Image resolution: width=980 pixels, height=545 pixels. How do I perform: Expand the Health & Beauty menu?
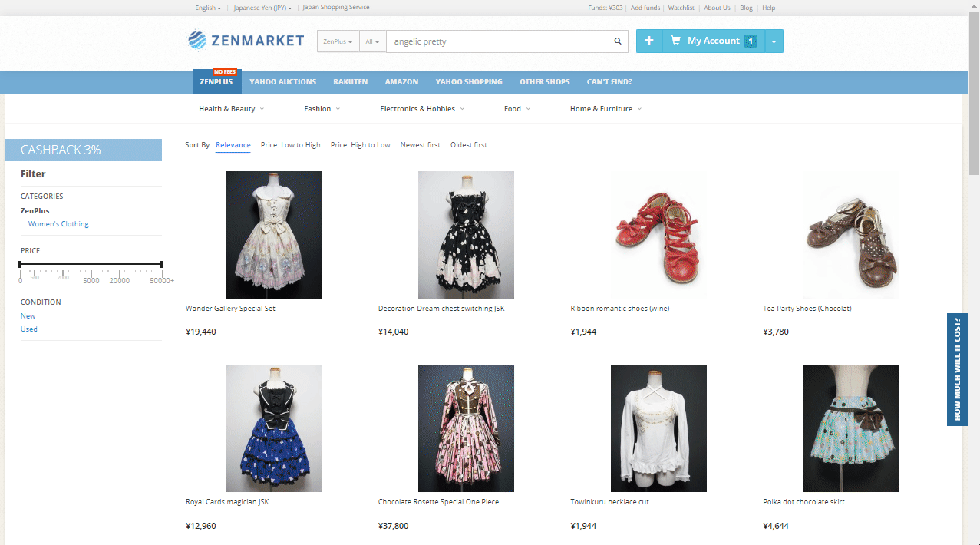(x=231, y=109)
